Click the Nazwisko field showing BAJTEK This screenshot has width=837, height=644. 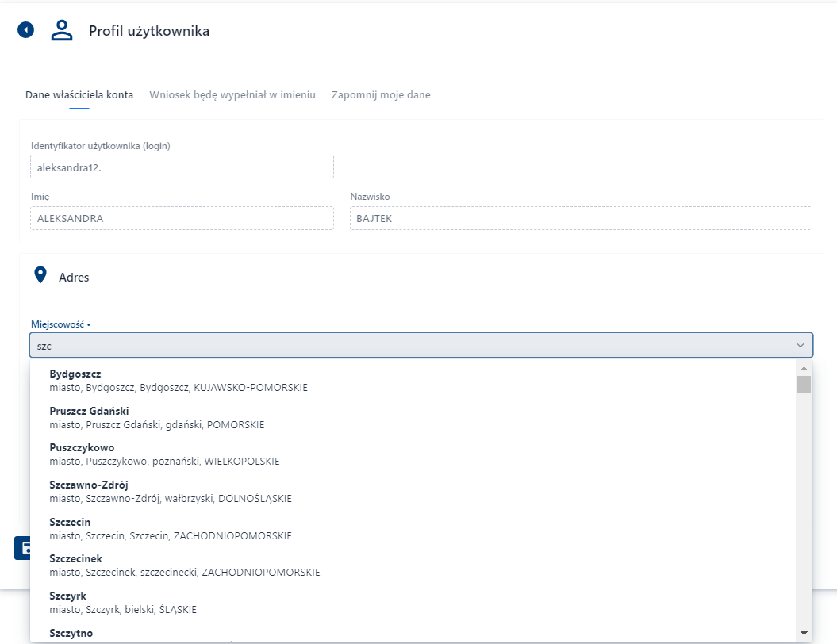580,218
